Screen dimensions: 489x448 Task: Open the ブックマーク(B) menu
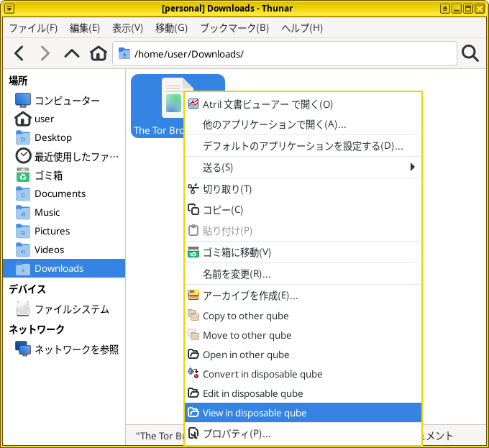click(234, 28)
